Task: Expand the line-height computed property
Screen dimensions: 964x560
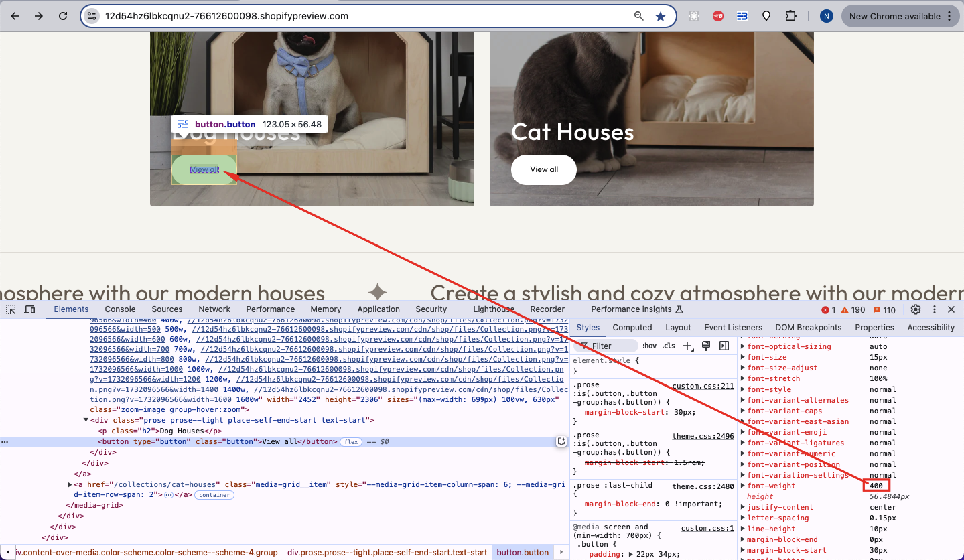Action: coord(742,529)
